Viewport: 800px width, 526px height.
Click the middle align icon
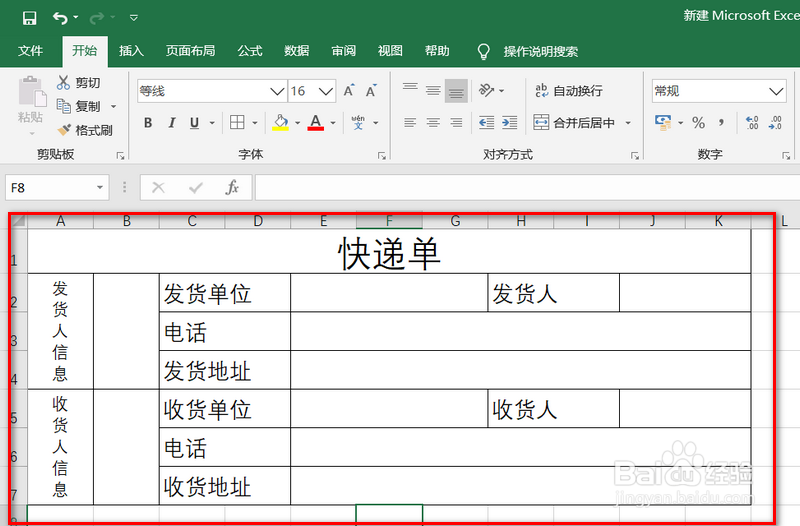point(433,91)
